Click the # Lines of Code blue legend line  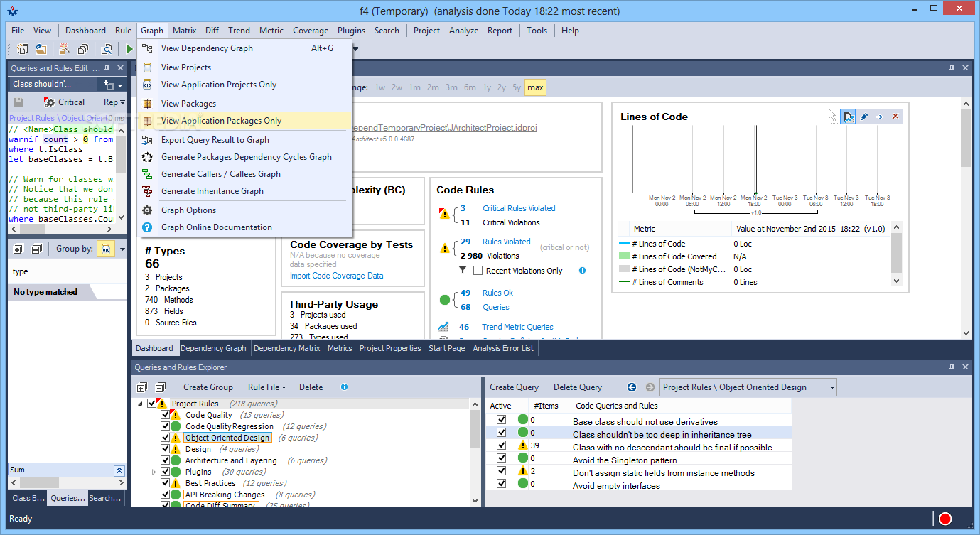coord(624,244)
